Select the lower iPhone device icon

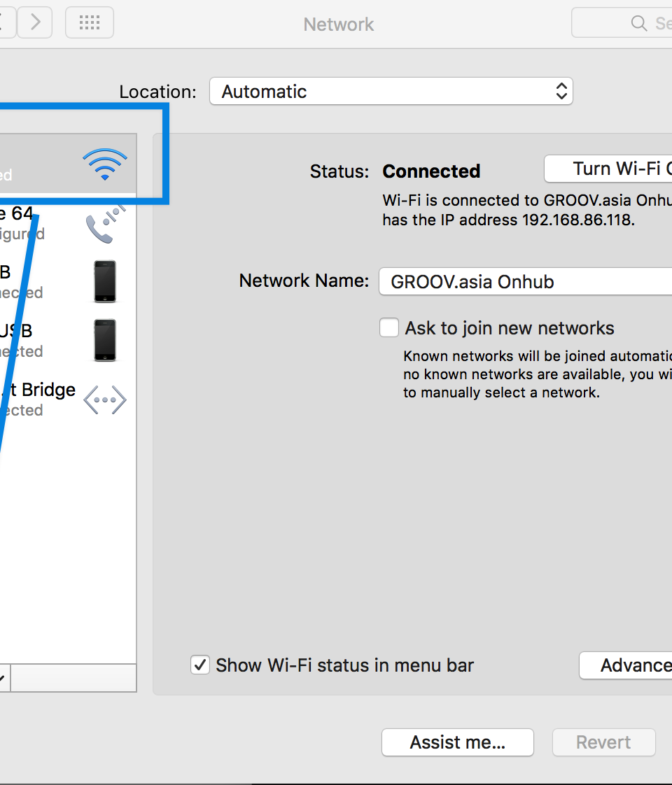pyautogui.click(x=105, y=340)
